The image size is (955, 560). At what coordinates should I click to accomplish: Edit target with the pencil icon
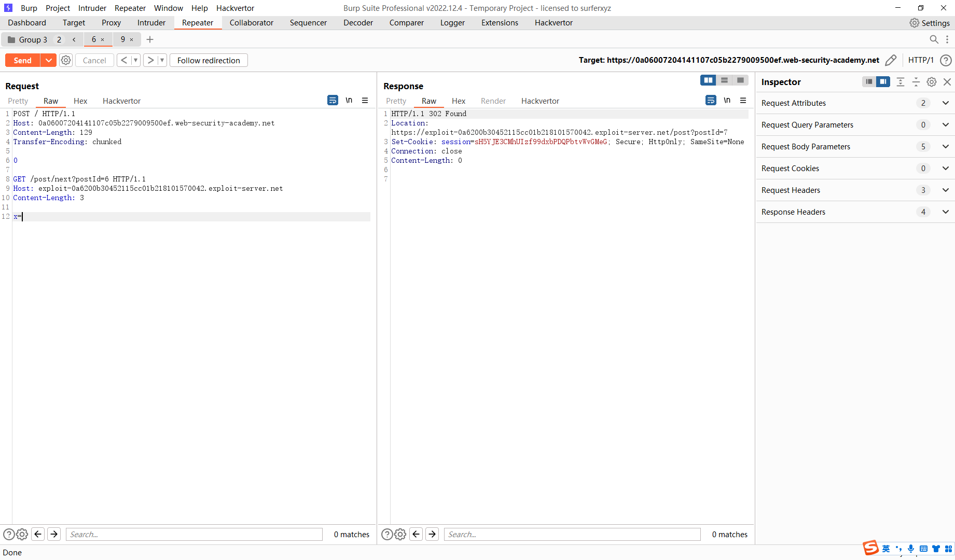891,60
